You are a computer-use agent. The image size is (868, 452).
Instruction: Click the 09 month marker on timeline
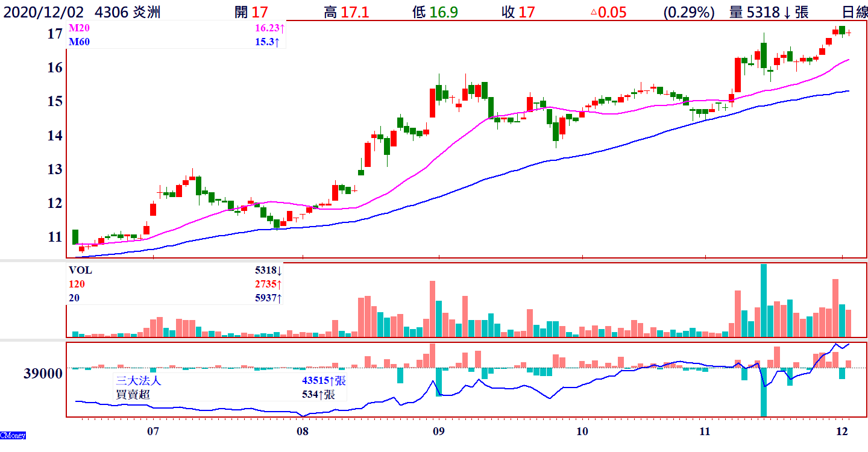click(x=439, y=432)
